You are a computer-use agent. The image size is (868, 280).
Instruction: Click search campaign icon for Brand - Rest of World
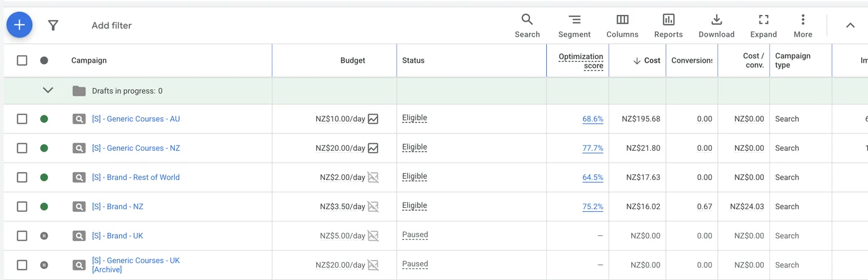(79, 178)
